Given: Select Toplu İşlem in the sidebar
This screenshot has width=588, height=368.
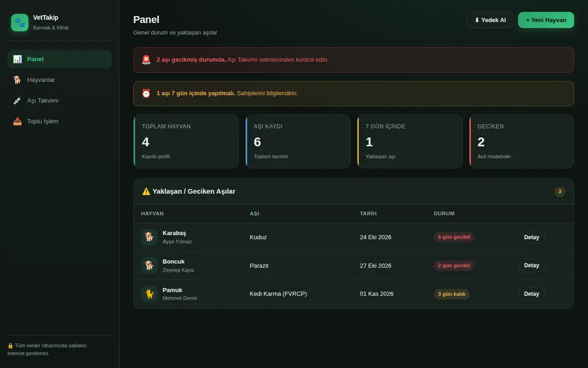Looking at the screenshot, I should click(x=59, y=121).
